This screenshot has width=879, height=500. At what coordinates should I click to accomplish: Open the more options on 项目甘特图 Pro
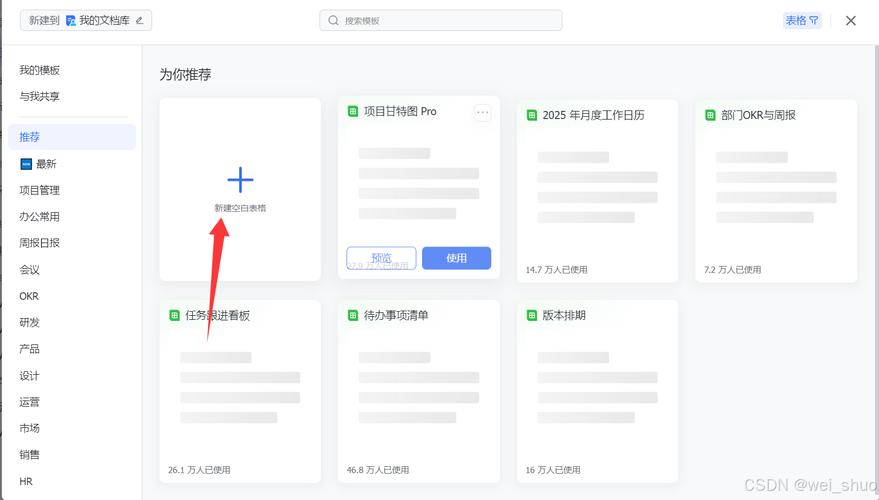pyautogui.click(x=483, y=113)
